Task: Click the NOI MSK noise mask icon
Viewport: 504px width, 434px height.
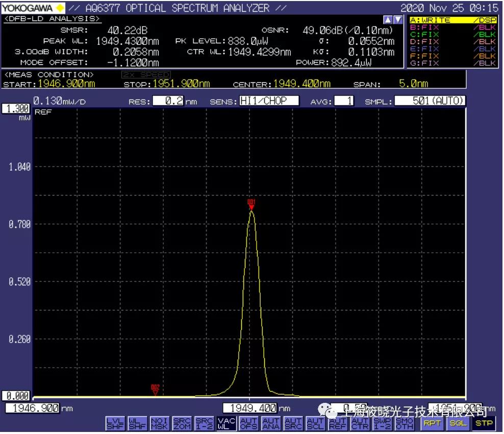Action: [159, 423]
